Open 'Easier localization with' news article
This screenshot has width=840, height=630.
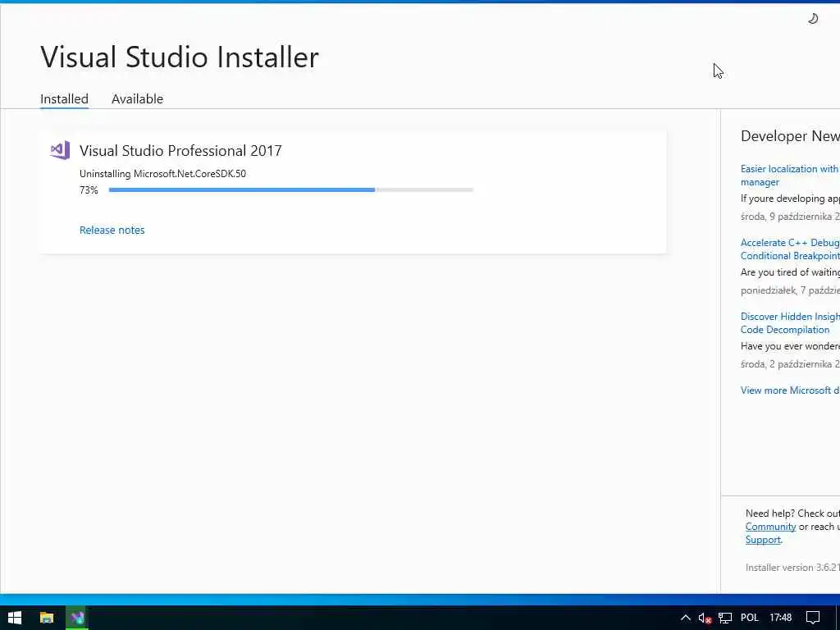(x=790, y=176)
